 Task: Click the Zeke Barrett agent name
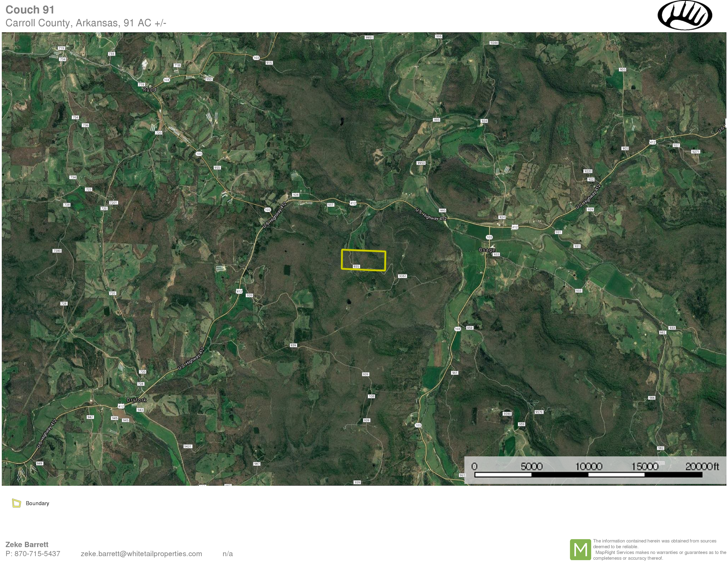27,544
